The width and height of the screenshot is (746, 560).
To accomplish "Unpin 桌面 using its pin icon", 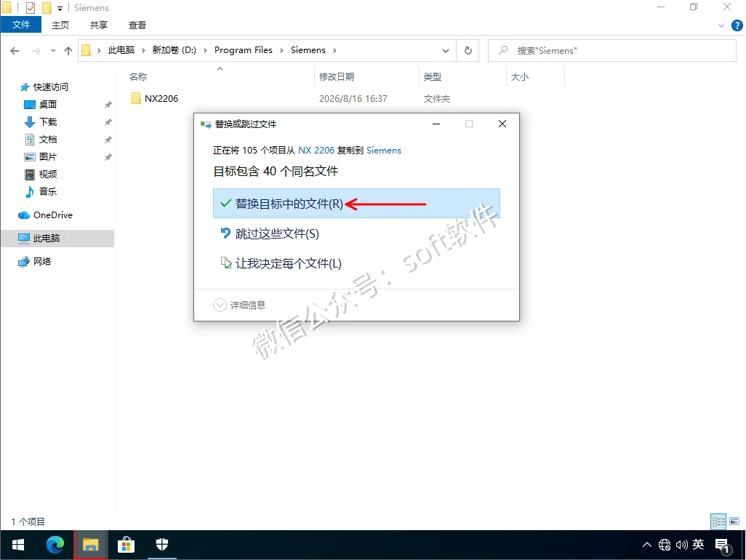I will (x=108, y=105).
